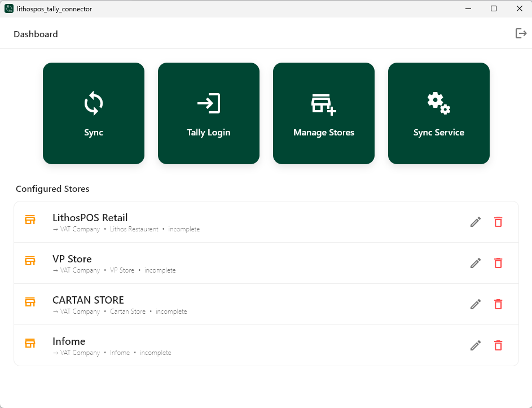Image resolution: width=532 pixels, height=408 pixels.
Task: Click the store icon beside Infome
Action: click(30, 343)
